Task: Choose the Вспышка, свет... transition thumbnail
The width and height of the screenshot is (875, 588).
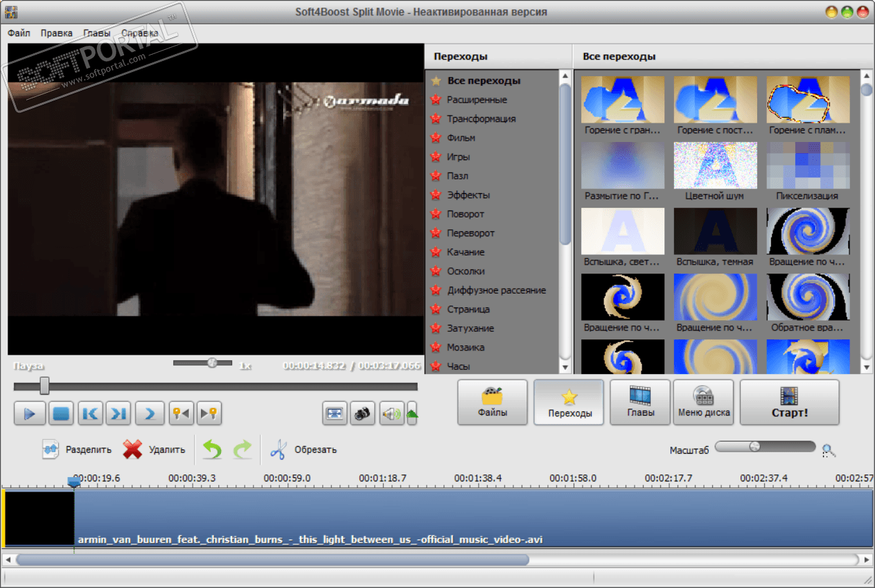Action: click(623, 231)
